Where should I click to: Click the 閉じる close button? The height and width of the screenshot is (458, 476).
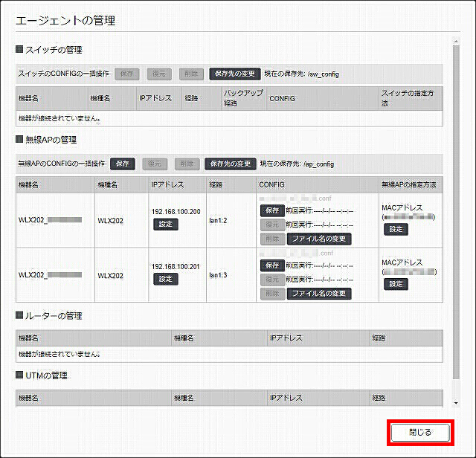420,433
